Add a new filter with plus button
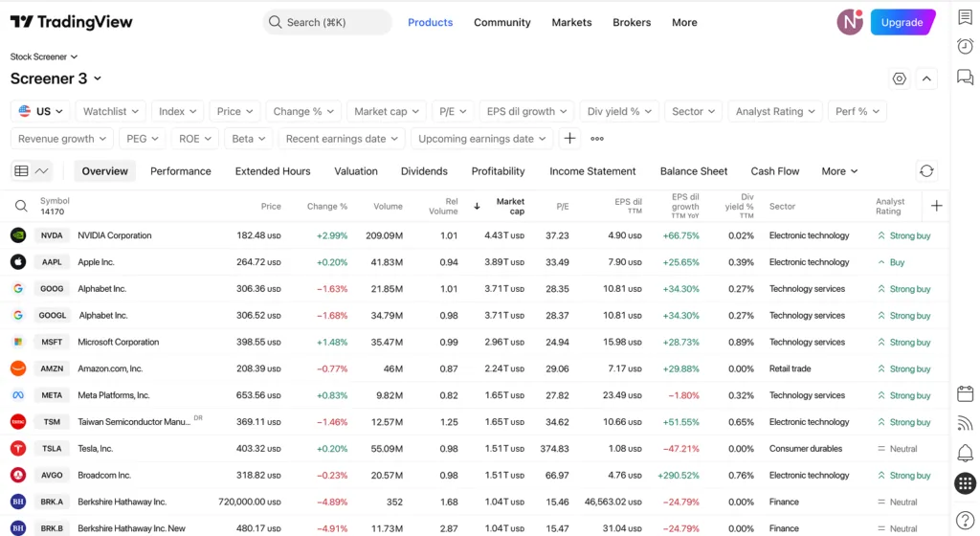 point(569,139)
